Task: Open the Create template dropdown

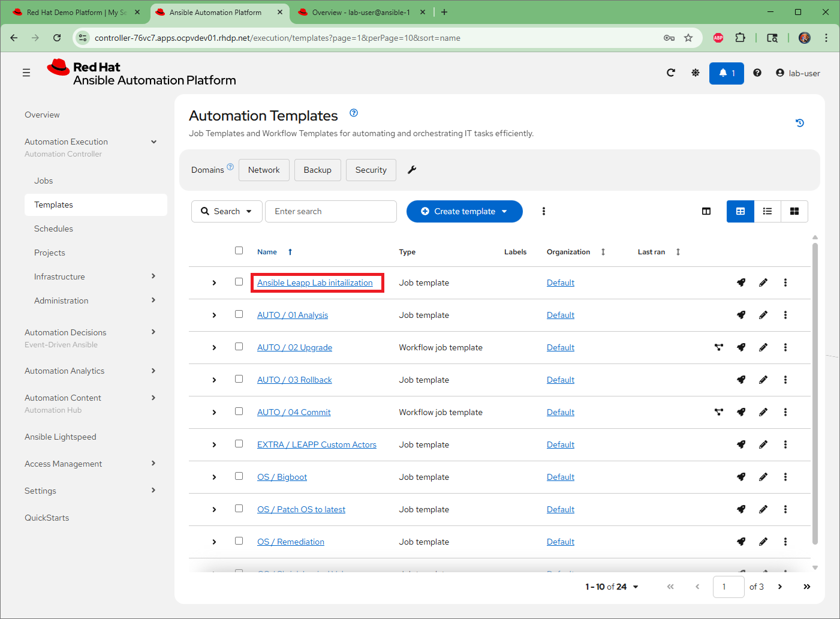Action: 465,211
